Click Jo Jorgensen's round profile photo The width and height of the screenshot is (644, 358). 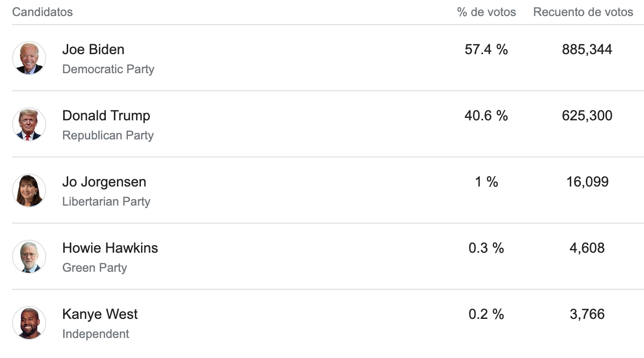pos(29,191)
